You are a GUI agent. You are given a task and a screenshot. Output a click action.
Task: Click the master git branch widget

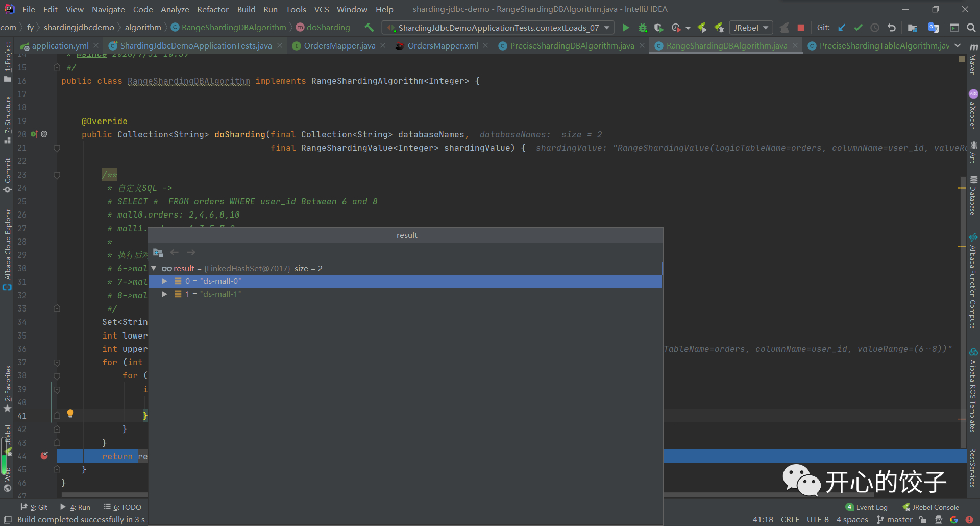895,520
